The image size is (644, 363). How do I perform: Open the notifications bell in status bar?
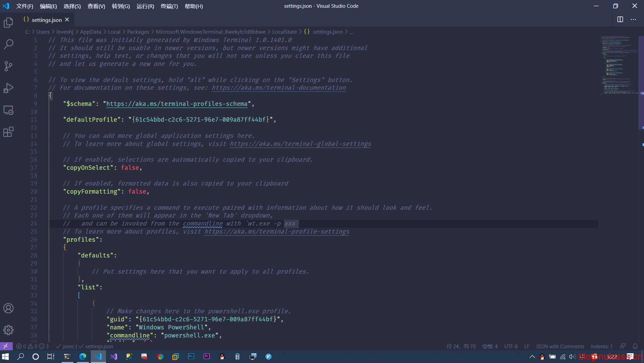click(x=635, y=346)
